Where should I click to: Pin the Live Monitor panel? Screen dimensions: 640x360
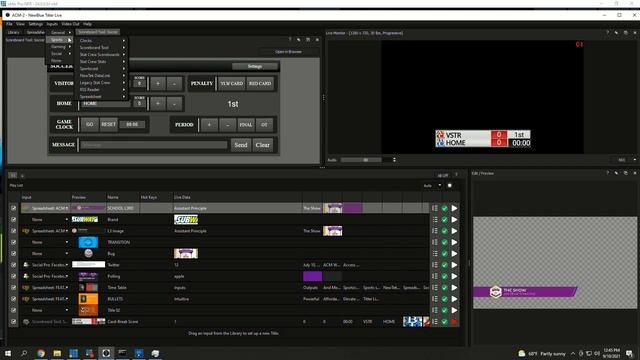[616, 33]
